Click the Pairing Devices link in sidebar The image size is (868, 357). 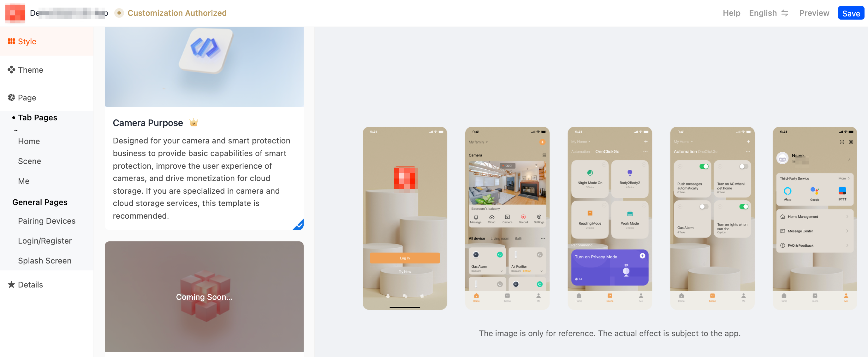coord(47,220)
